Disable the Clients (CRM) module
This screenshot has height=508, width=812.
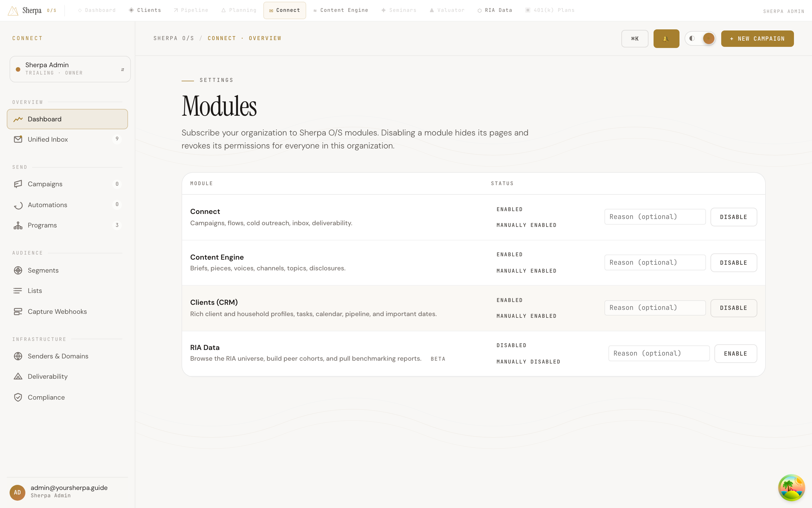734,308
